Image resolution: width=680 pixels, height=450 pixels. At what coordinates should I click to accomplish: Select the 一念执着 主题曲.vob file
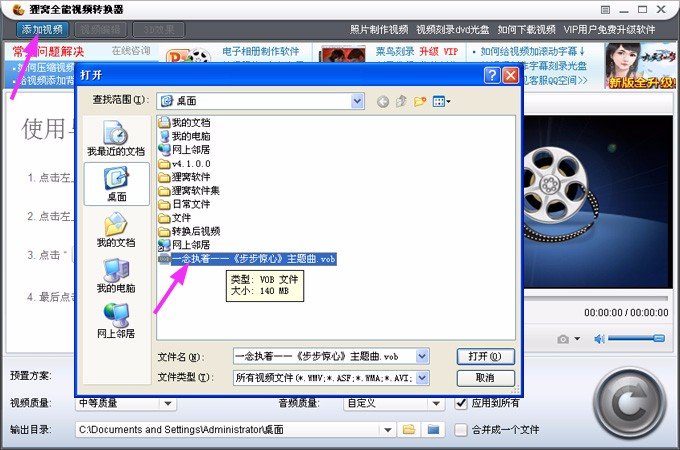click(247, 259)
